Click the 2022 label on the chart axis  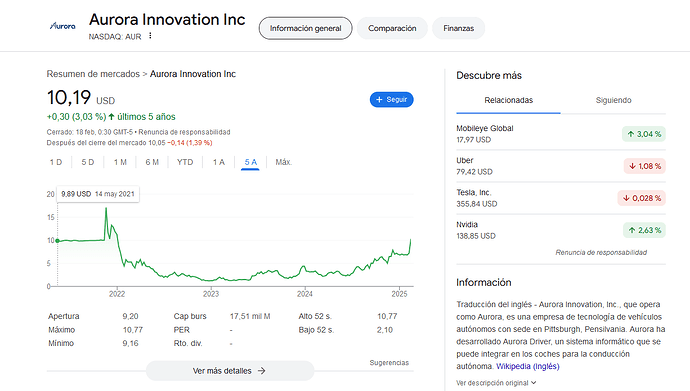click(x=117, y=294)
